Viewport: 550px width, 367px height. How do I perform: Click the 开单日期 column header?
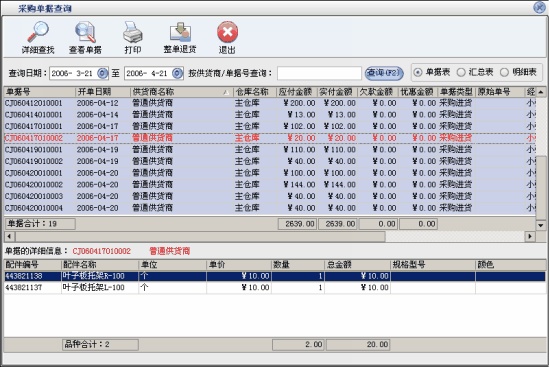[x=102, y=92]
